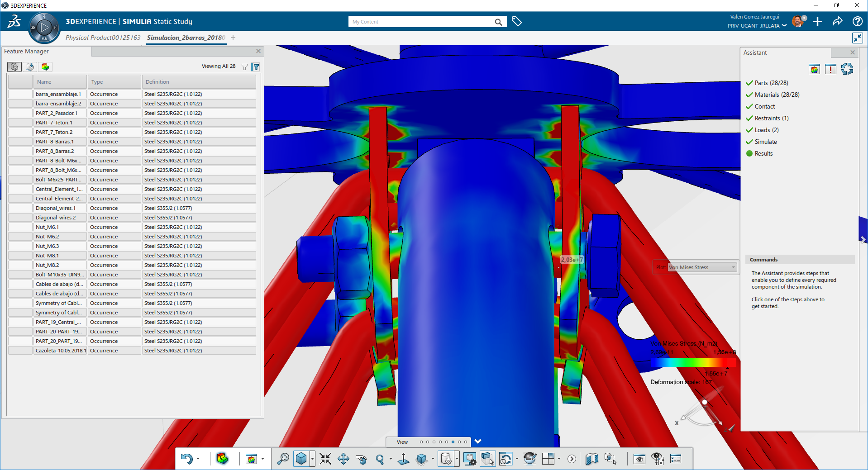Screen dimensions: 868x470
Task: Click the outline funnel filter icon
Action: [245, 67]
